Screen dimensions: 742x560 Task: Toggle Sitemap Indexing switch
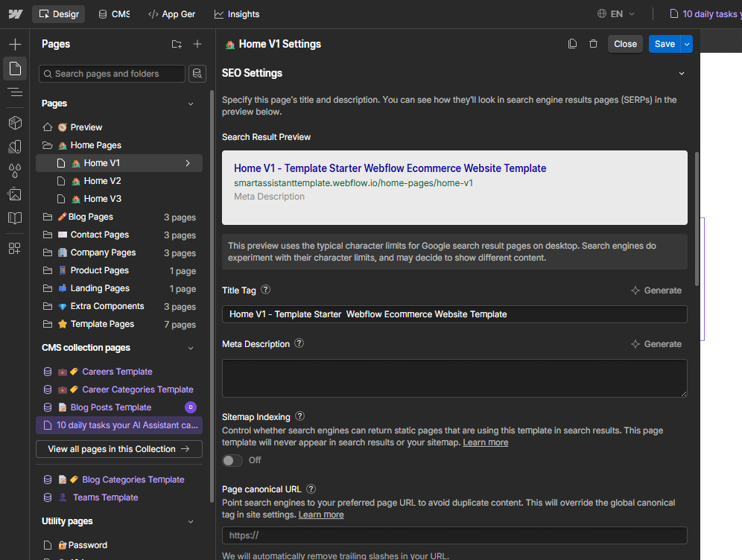click(x=232, y=460)
